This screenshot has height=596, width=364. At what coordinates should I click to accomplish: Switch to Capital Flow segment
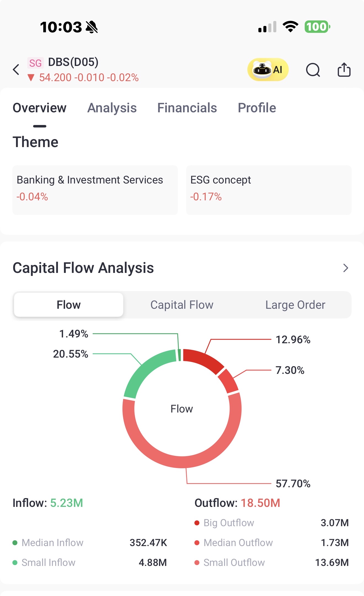182,305
